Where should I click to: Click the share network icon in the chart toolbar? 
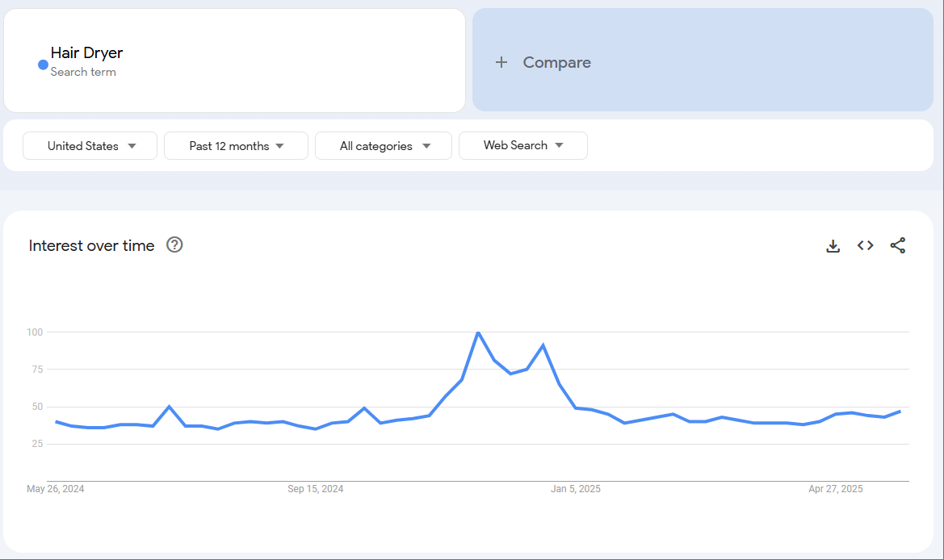click(x=898, y=245)
